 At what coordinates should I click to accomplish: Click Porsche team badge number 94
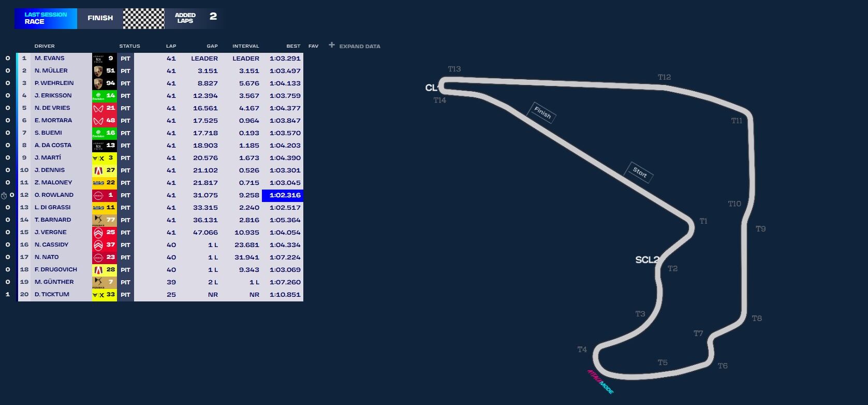point(104,83)
